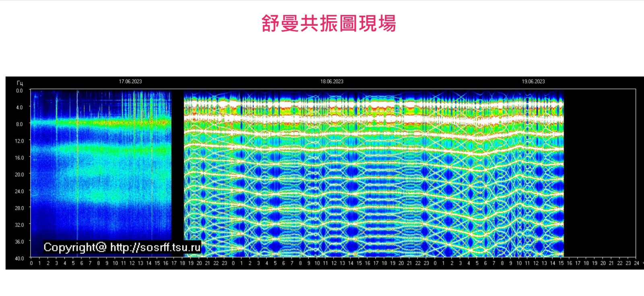
Task: Click the black data gap between 17.06 and 18.06
Action: pyautogui.click(x=178, y=169)
